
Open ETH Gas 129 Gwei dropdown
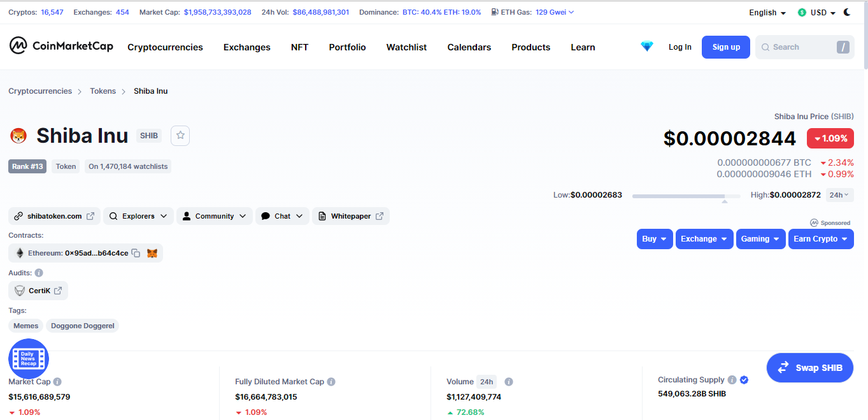555,12
